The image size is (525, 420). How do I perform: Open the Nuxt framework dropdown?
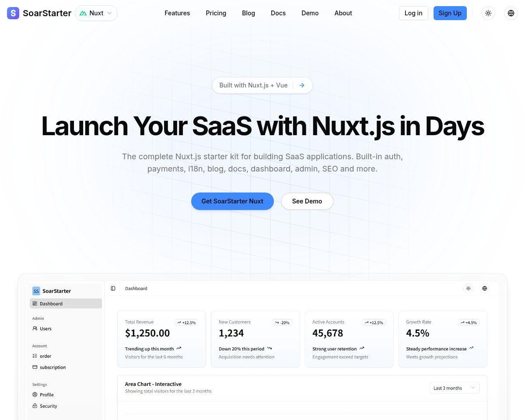point(96,13)
